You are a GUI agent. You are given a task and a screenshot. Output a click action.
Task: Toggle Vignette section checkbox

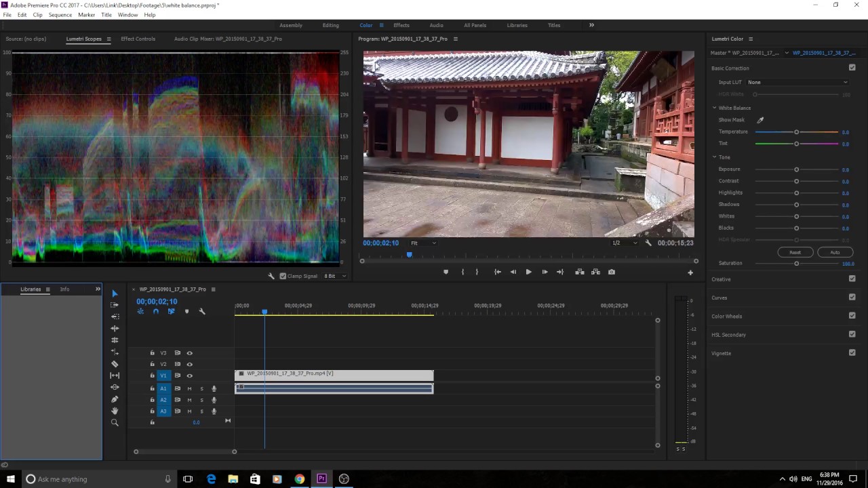(x=852, y=352)
